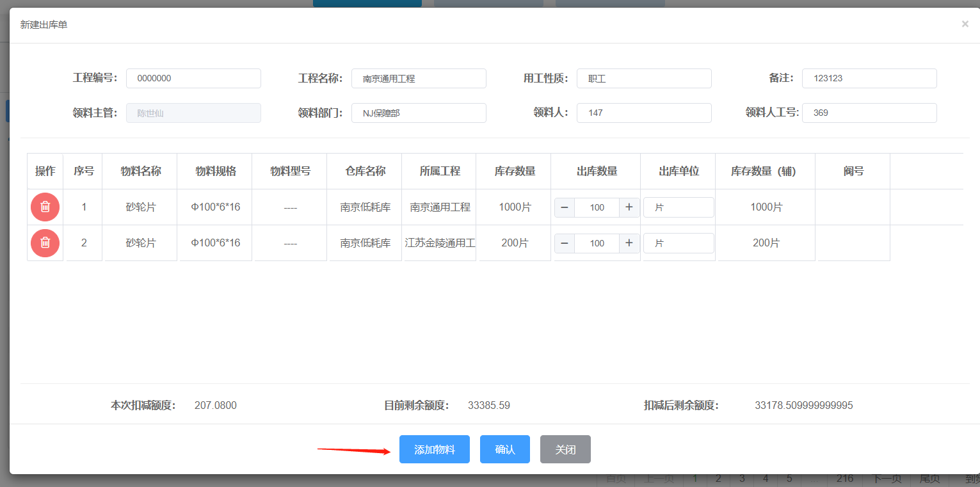Click the 用工性质 field
The width and height of the screenshot is (980, 487).
(x=643, y=78)
